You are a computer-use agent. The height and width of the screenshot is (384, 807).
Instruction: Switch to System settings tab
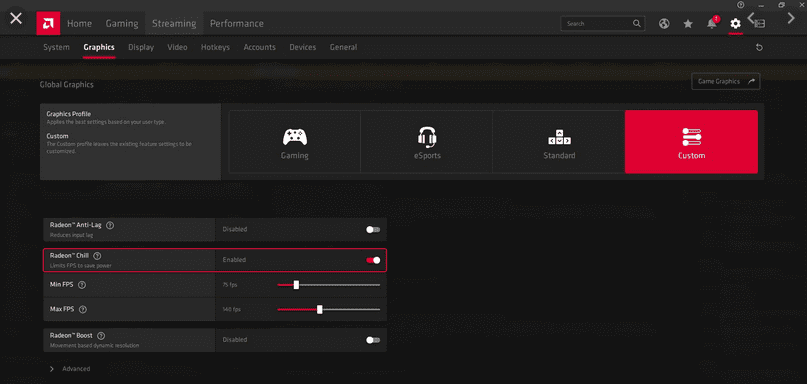click(56, 47)
